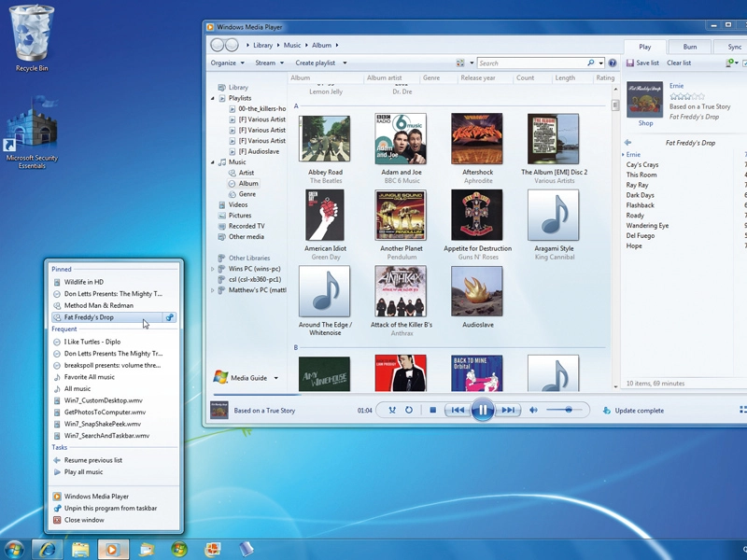747x560 pixels.
Task: Open the Abbey Road album thumbnail
Action: coord(324,138)
